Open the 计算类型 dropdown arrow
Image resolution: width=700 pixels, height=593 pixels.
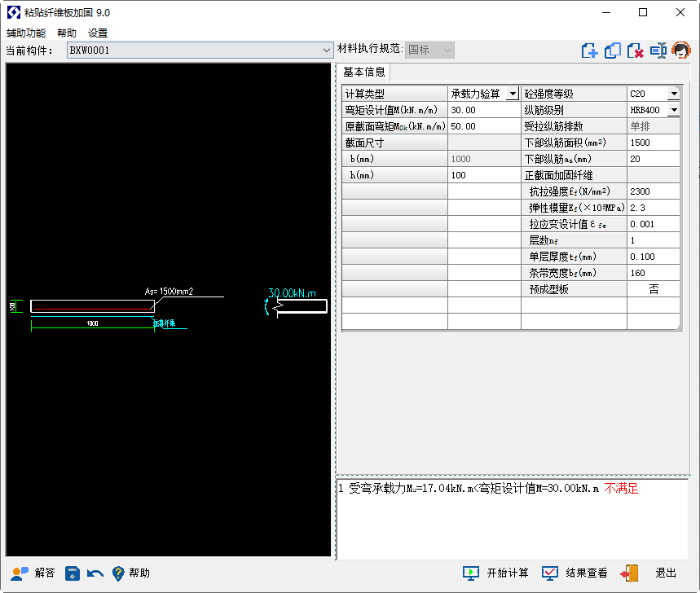513,94
